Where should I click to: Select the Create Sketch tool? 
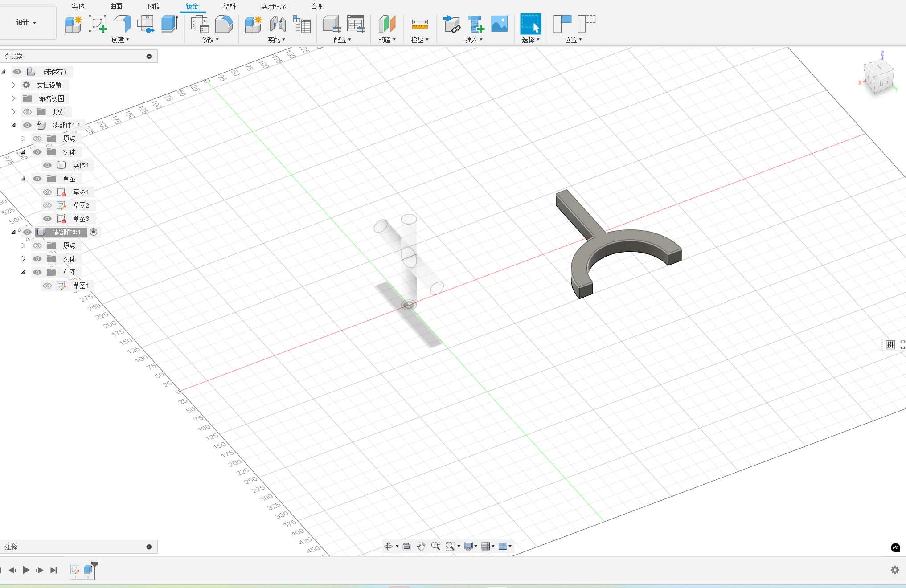pyautogui.click(x=98, y=24)
